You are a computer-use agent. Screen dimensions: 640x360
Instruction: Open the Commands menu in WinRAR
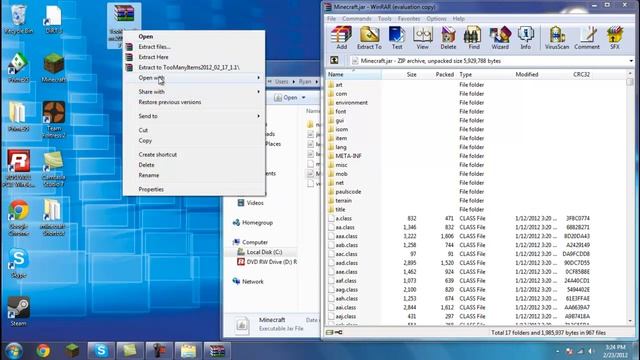pyautogui.click(x=357, y=19)
